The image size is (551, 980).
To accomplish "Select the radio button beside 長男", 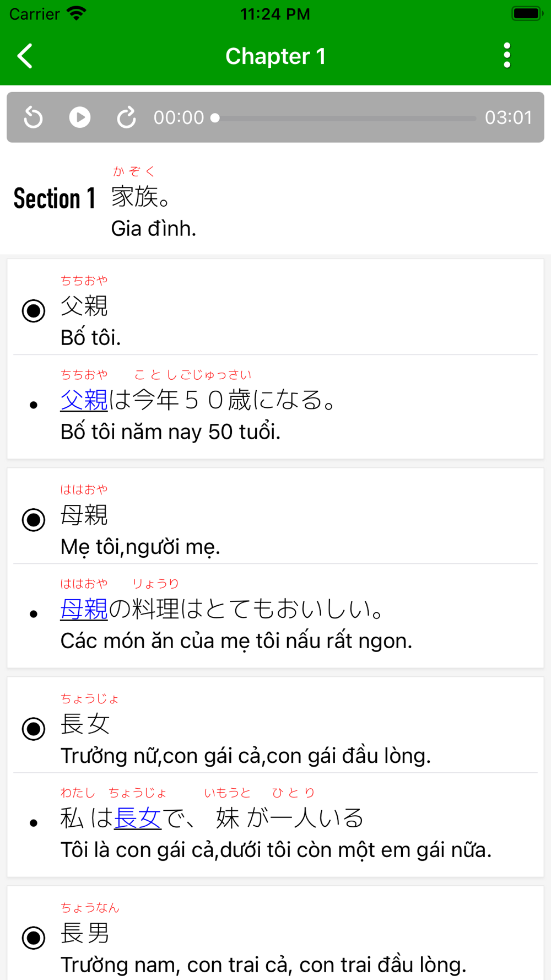I will (x=34, y=937).
